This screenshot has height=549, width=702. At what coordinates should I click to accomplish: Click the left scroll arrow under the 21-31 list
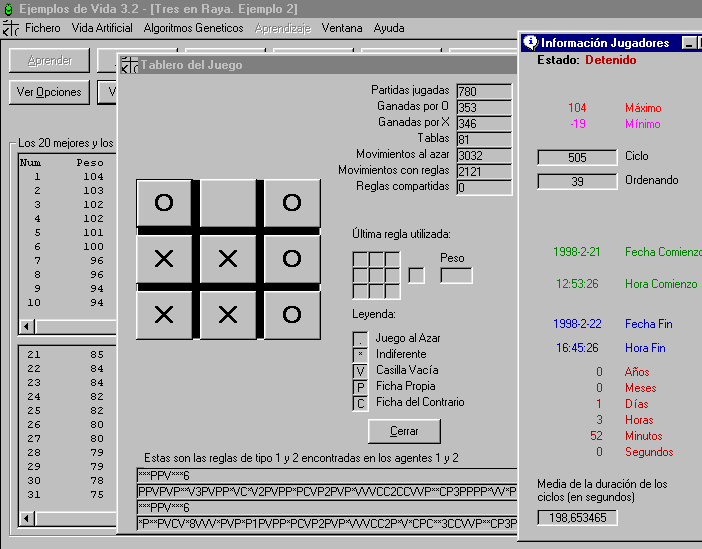27,519
